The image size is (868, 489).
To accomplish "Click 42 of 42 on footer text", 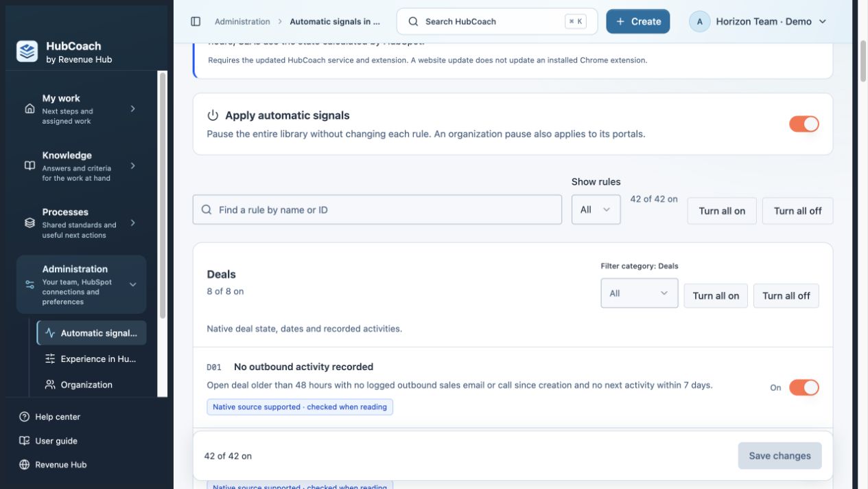I will point(228,455).
